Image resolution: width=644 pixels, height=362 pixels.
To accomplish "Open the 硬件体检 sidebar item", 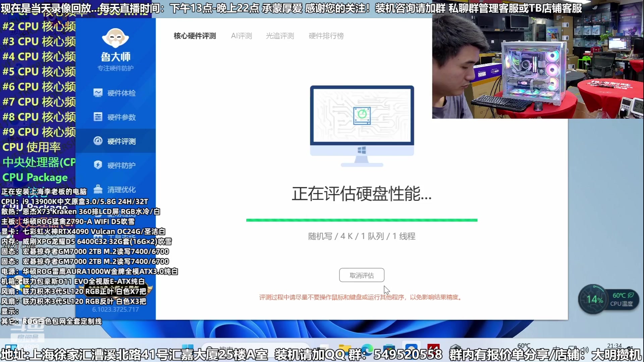I will [x=115, y=93].
